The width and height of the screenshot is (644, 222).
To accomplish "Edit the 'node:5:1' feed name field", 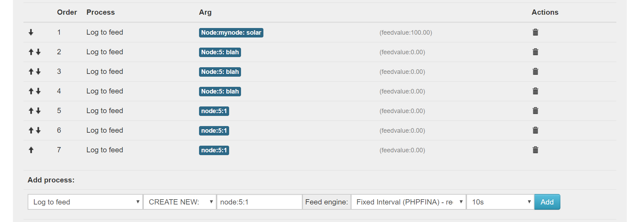I will (259, 202).
